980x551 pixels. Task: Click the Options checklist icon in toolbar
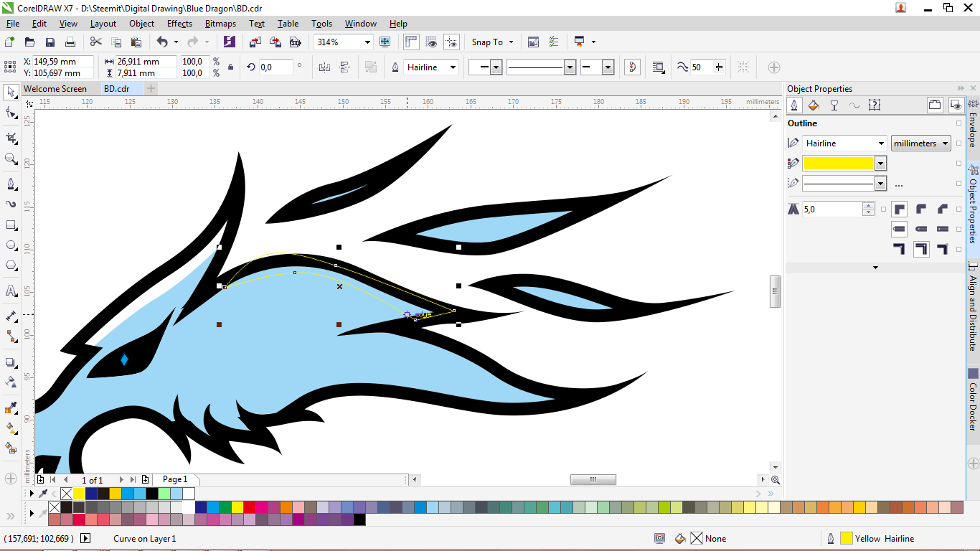tap(554, 42)
